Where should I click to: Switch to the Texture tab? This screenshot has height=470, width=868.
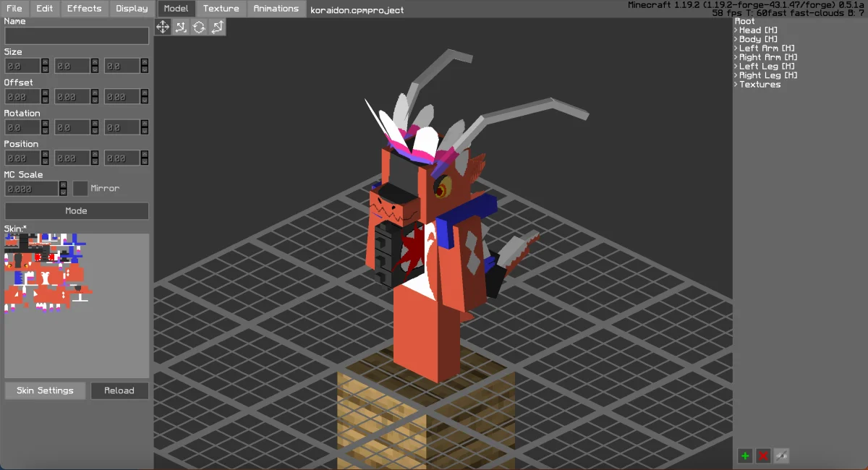(x=221, y=9)
